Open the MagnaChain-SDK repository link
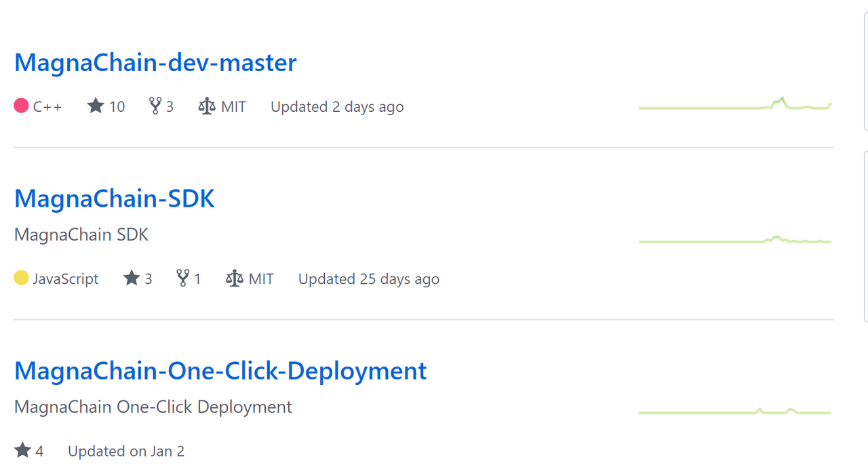 pyautogui.click(x=115, y=199)
